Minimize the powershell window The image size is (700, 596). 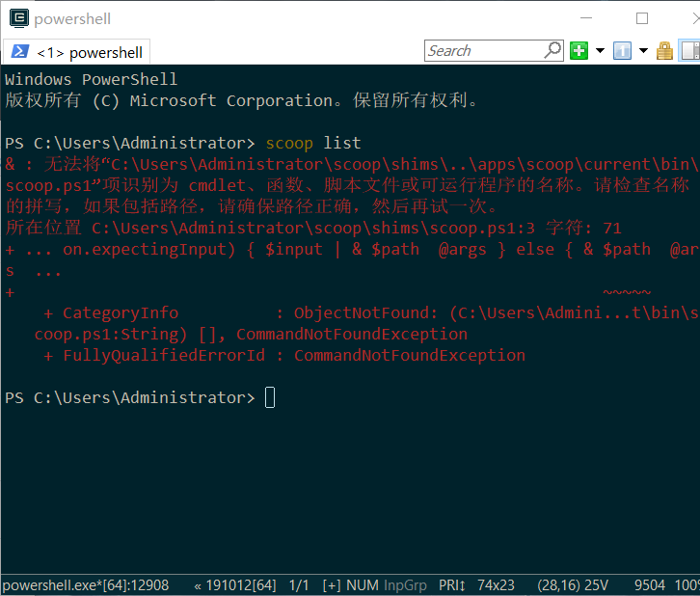586,18
